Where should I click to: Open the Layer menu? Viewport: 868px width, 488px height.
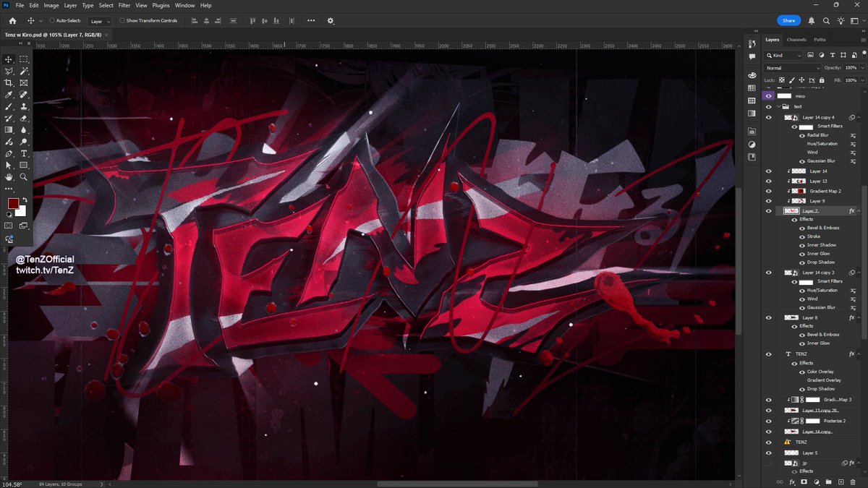[70, 5]
